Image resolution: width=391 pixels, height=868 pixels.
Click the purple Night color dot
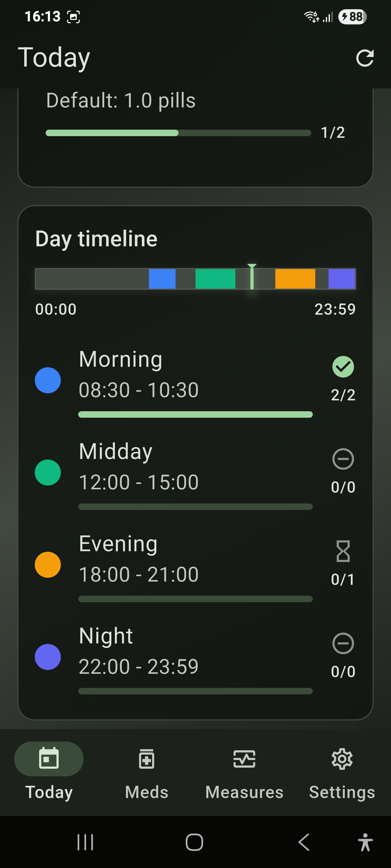pos(48,657)
